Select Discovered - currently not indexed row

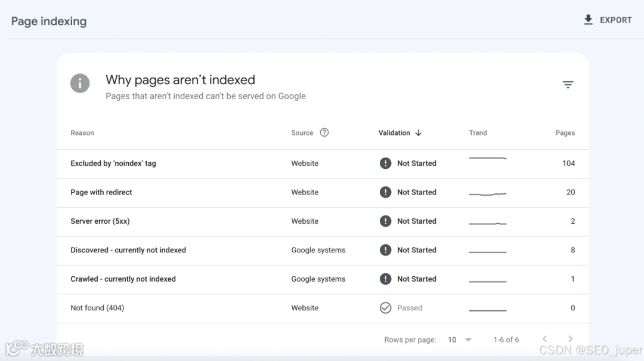tap(128, 250)
